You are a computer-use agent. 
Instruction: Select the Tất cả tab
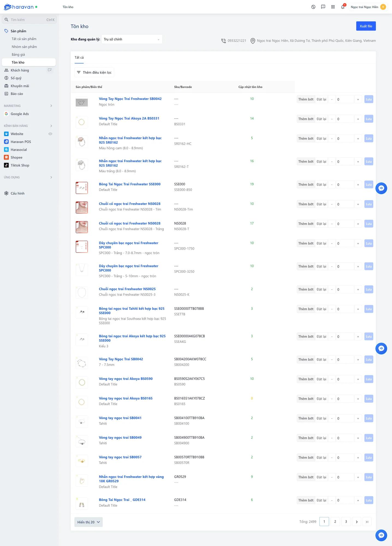[x=79, y=58]
